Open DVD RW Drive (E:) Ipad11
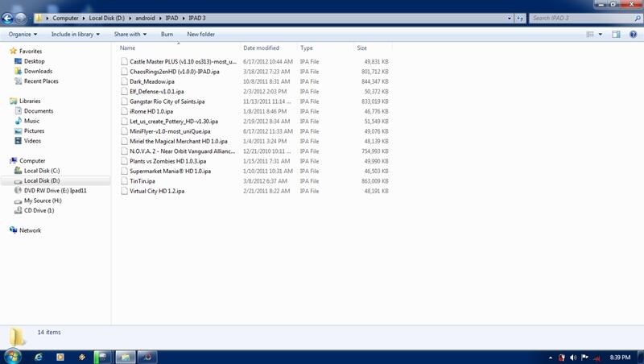 55,191
